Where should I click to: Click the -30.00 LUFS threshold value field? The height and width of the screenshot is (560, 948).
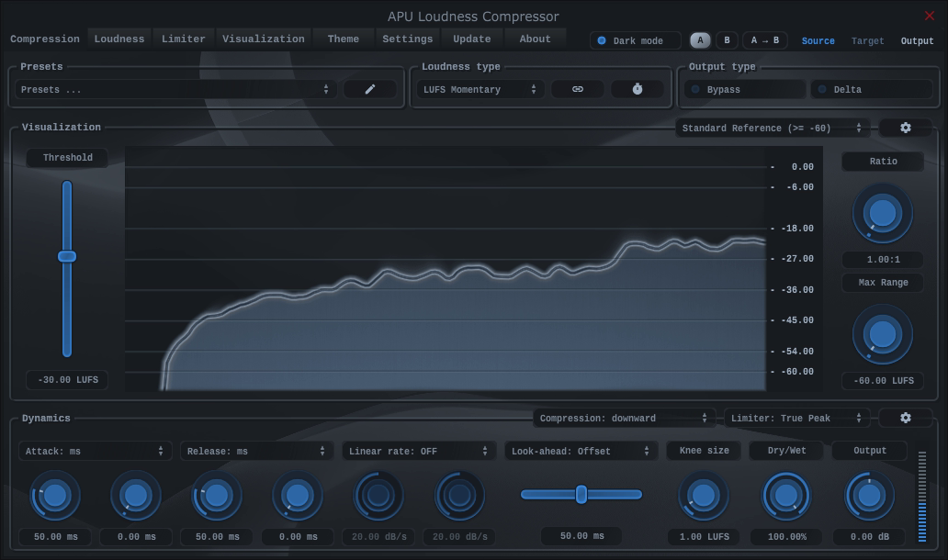pos(68,380)
